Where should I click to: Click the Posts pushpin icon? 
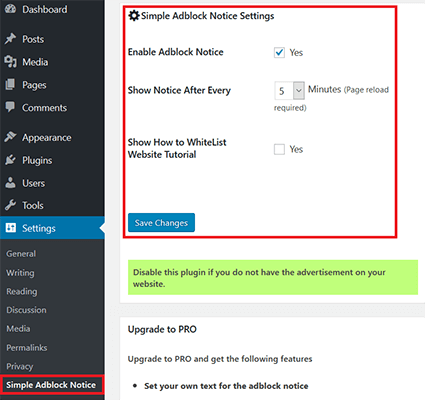[10, 39]
